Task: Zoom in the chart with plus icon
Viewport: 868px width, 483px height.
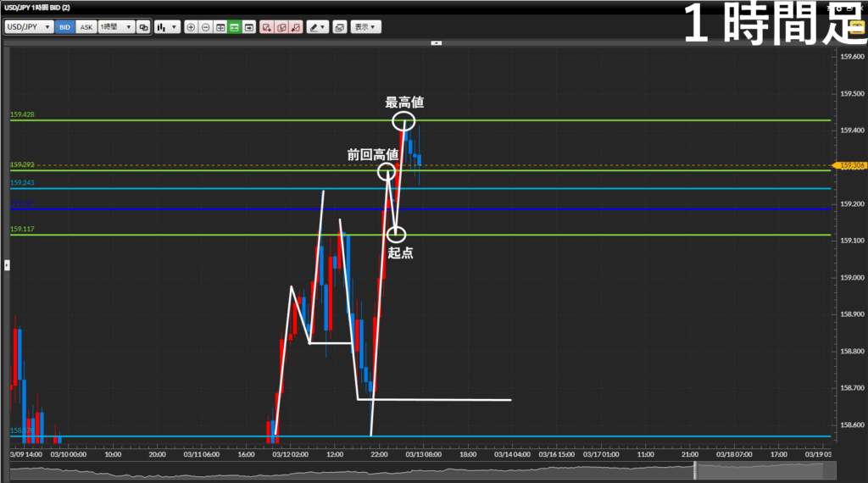Action: point(191,27)
